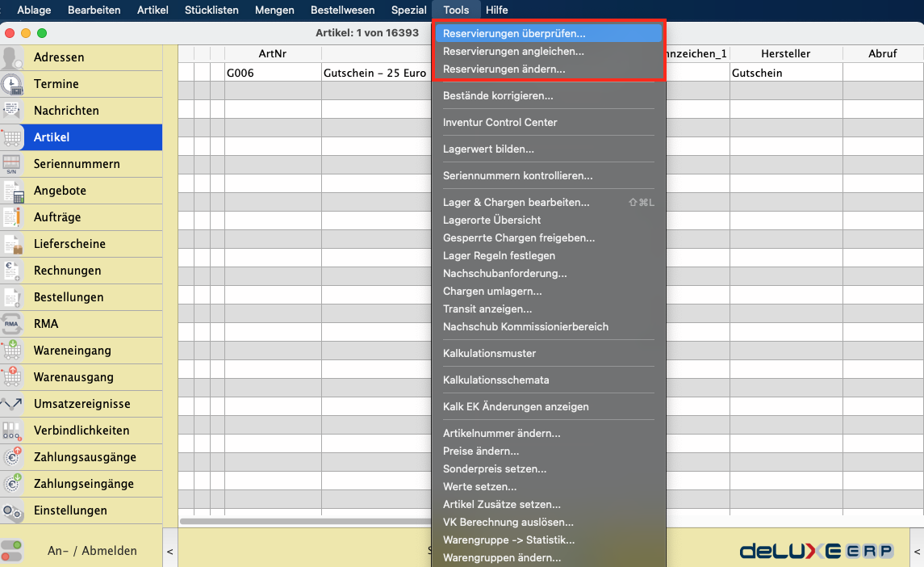Click the Adressen sidebar icon
The width and height of the screenshot is (924, 567).
pos(12,58)
